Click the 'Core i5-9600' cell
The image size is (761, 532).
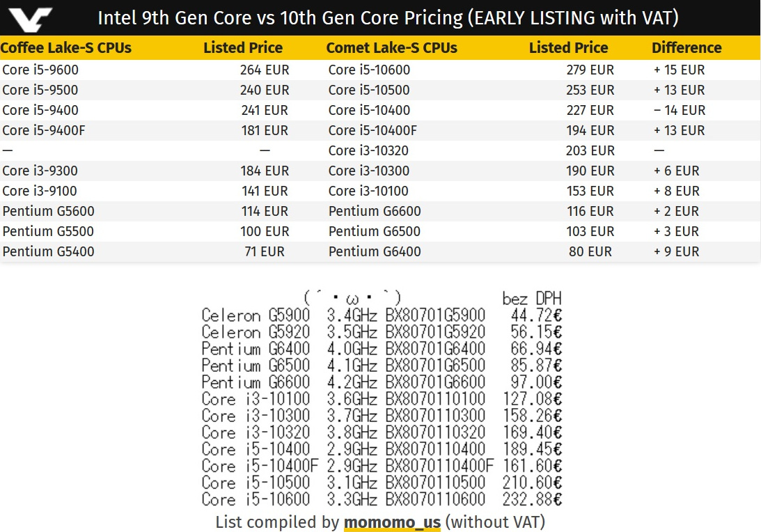pyautogui.click(x=40, y=70)
